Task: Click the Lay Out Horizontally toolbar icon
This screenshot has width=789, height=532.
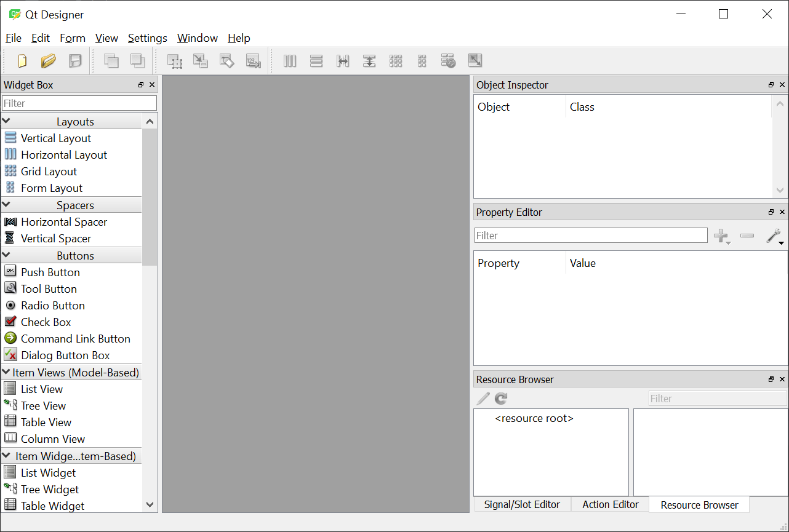Action: pos(290,61)
